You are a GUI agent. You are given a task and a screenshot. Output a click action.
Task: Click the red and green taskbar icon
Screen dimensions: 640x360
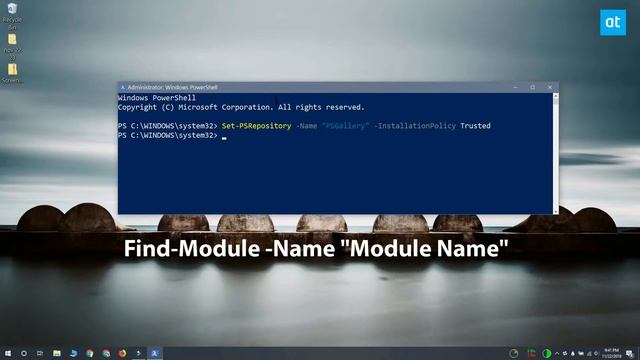(531, 353)
